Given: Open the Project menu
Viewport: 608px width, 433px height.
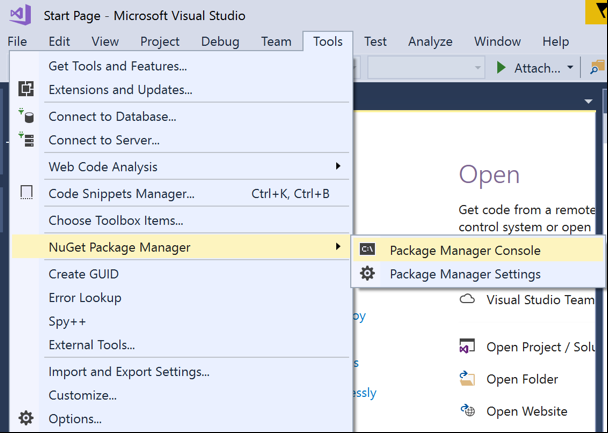Looking at the screenshot, I should [x=160, y=41].
